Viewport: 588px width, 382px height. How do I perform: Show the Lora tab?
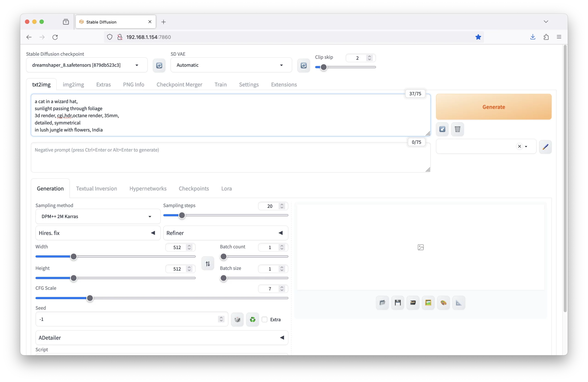[226, 189]
